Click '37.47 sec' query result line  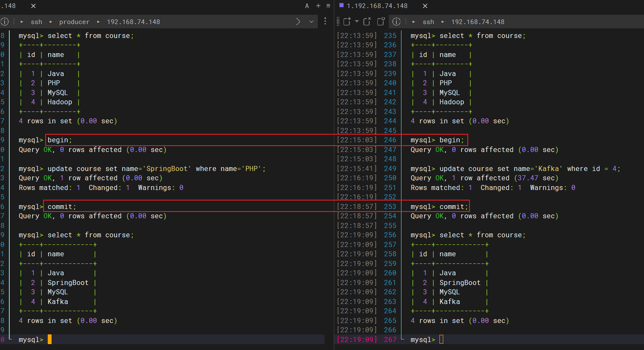pos(484,178)
